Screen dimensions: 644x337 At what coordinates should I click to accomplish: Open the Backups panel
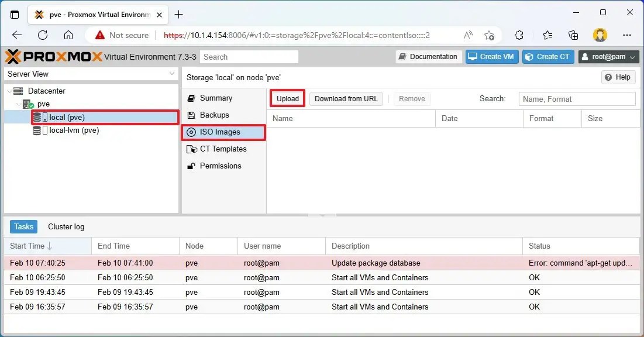pyautogui.click(x=212, y=115)
